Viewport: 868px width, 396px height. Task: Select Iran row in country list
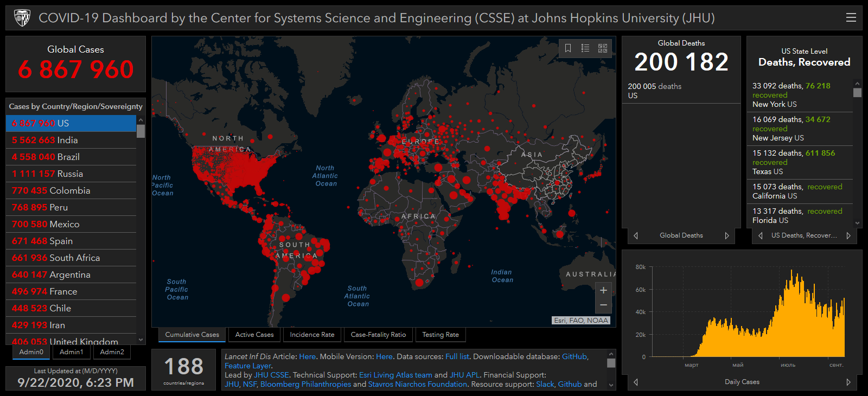71,325
